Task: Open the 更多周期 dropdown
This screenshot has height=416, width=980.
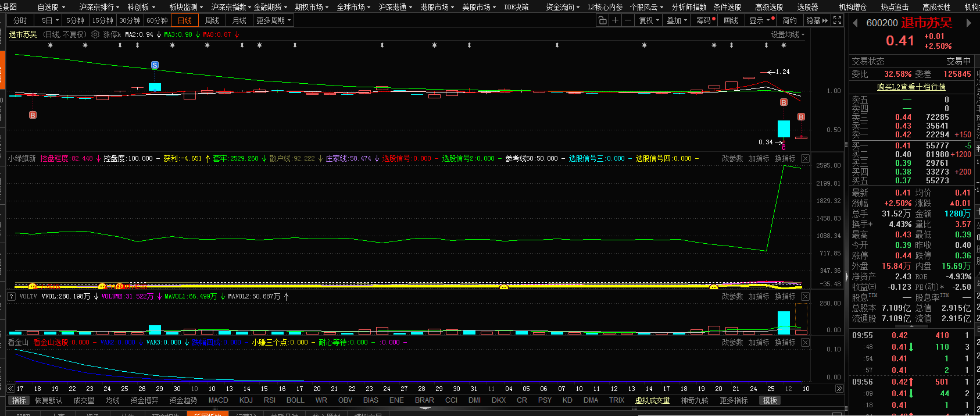Action: point(273,20)
